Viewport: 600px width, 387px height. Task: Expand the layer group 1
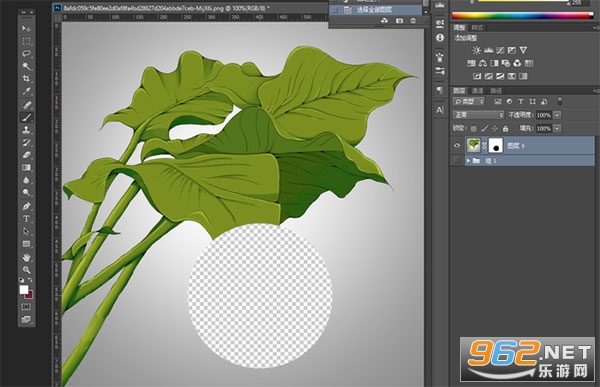[468, 161]
